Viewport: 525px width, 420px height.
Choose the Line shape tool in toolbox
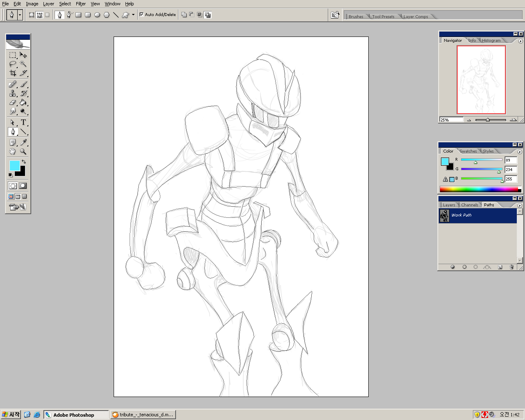click(x=23, y=132)
